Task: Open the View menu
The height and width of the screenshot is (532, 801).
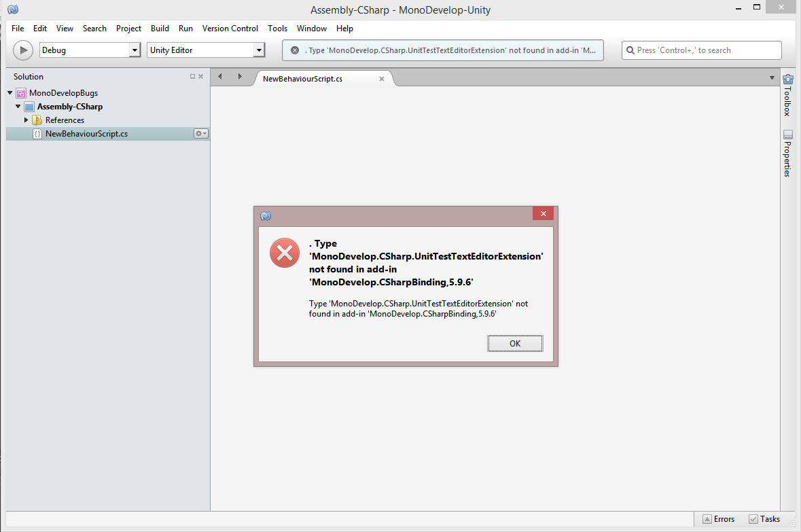Action: pos(65,29)
